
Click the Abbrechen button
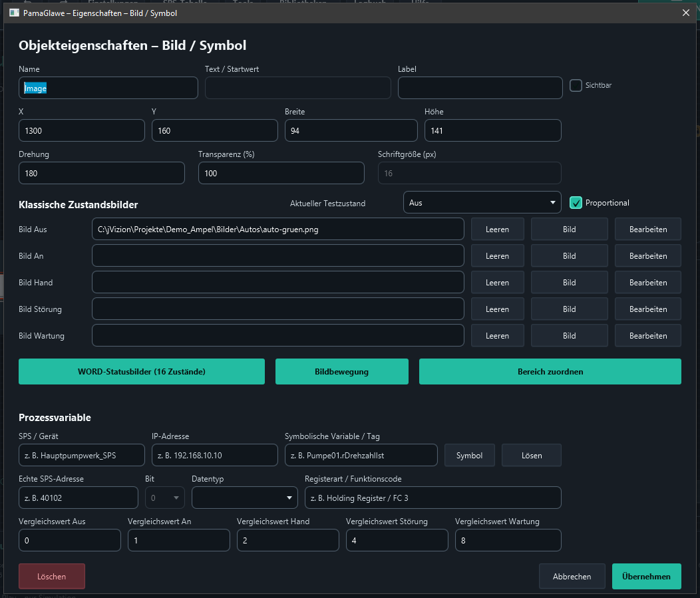click(572, 576)
